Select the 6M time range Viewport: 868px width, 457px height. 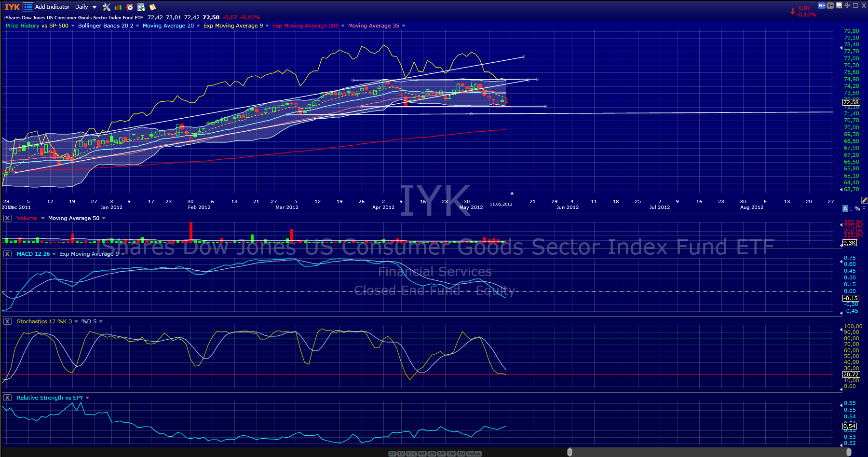422,454
